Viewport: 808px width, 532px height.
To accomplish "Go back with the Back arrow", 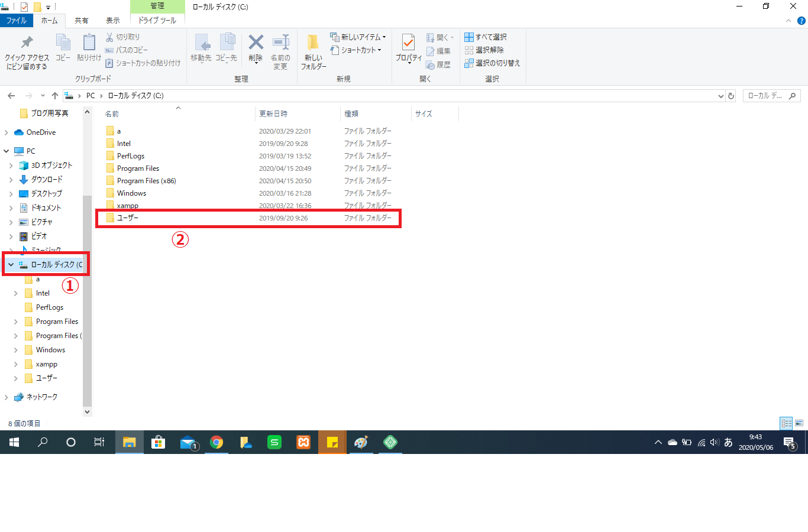I will (x=11, y=96).
